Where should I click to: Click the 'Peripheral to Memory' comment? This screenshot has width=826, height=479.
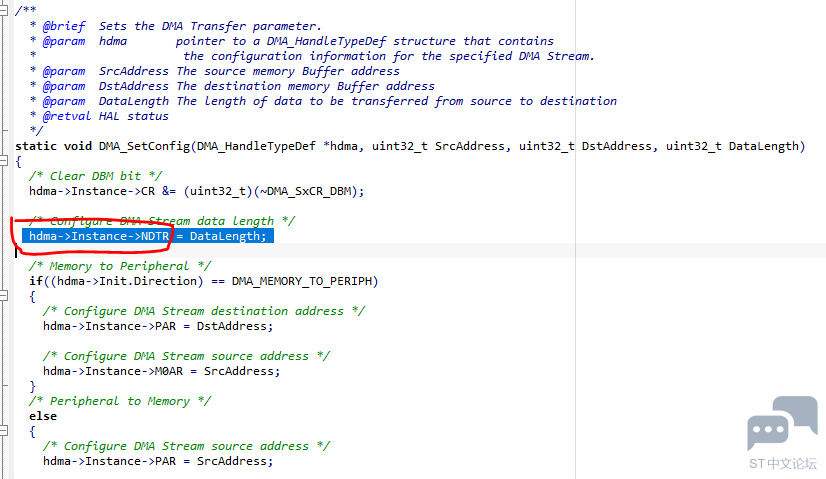120,401
